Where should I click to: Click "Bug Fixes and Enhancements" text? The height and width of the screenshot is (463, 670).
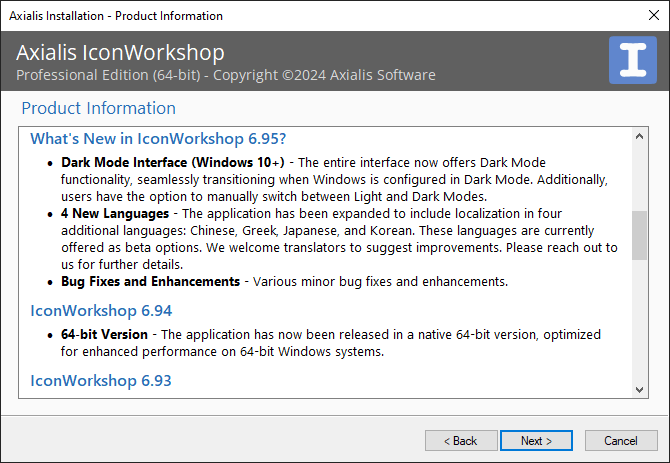150,282
